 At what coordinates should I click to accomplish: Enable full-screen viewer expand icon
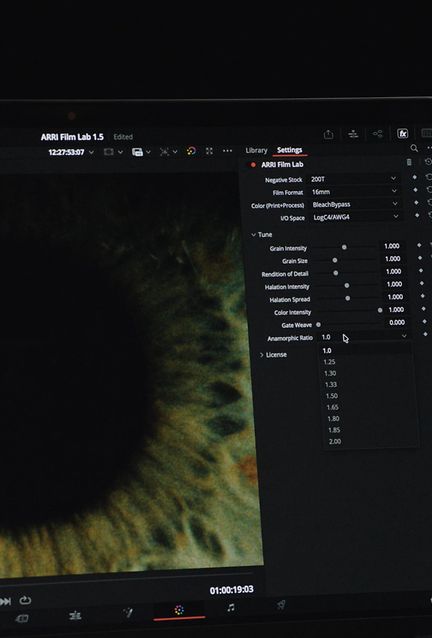click(x=209, y=151)
